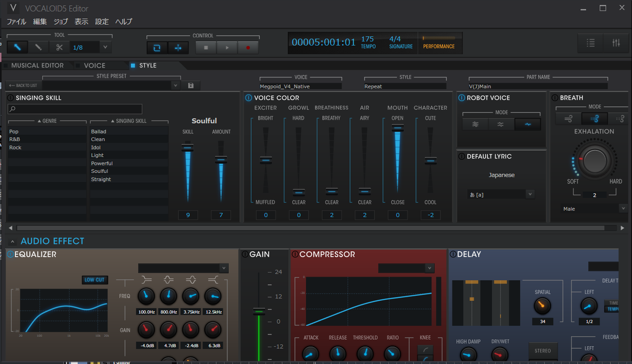Open the Male breath type dropdown
Viewport: 632px width, 364px height.
pos(624,209)
